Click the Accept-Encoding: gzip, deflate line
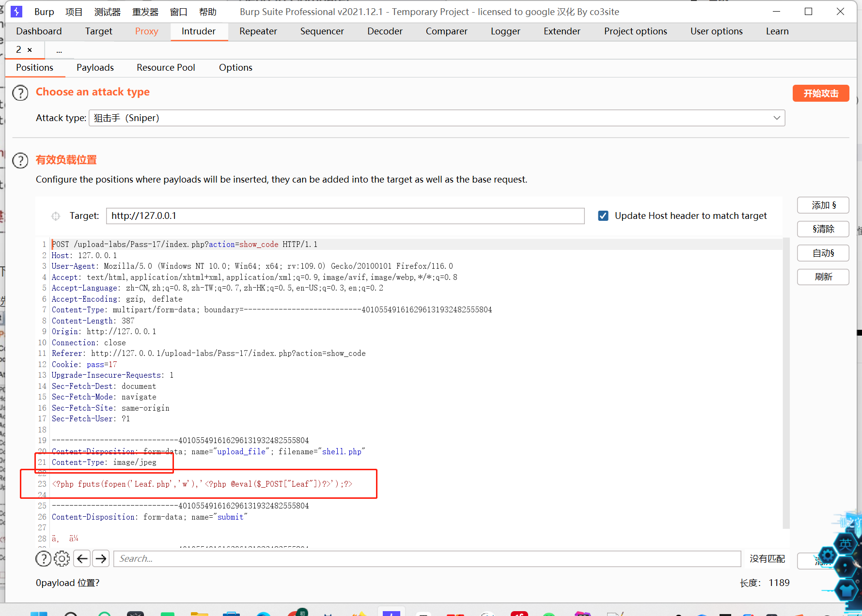Screen dimensions: 862x616 point(117,299)
